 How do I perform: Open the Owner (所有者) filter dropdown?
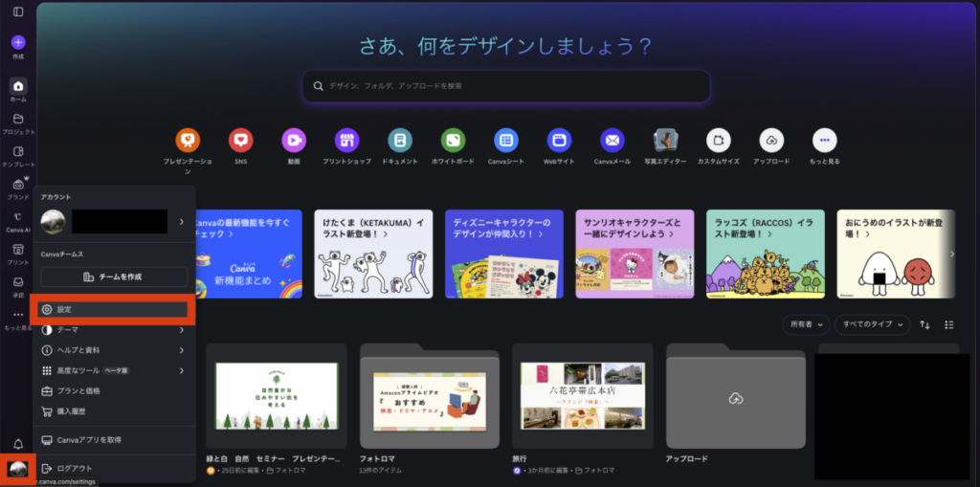pyautogui.click(x=806, y=324)
